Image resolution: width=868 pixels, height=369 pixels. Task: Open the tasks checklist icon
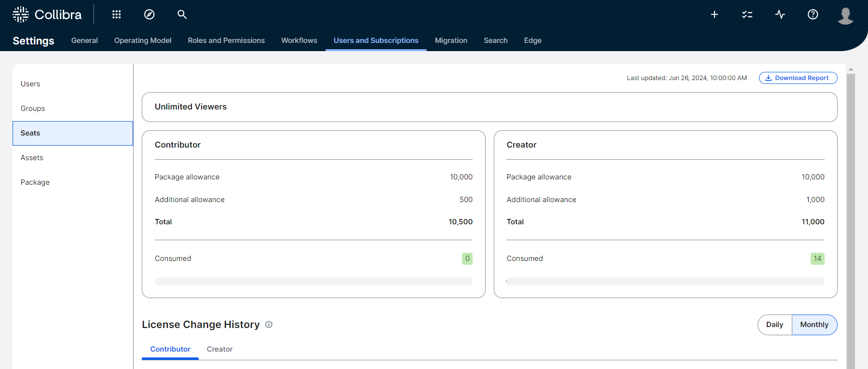(x=747, y=14)
